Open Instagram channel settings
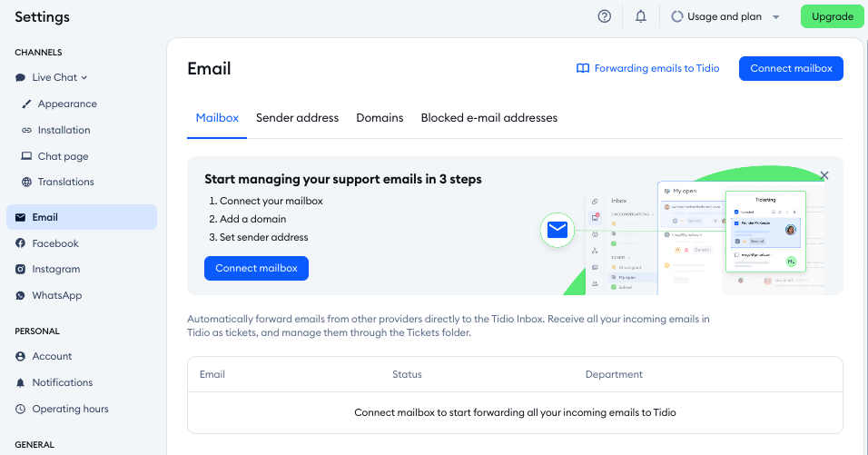The width and height of the screenshot is (868, 455). (x=56, y=269)
